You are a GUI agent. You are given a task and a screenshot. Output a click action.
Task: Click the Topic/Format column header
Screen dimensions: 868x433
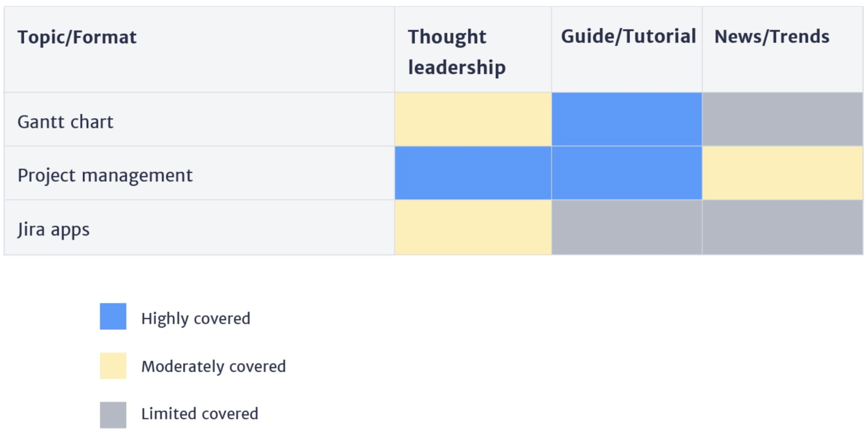tap(77, 37)
